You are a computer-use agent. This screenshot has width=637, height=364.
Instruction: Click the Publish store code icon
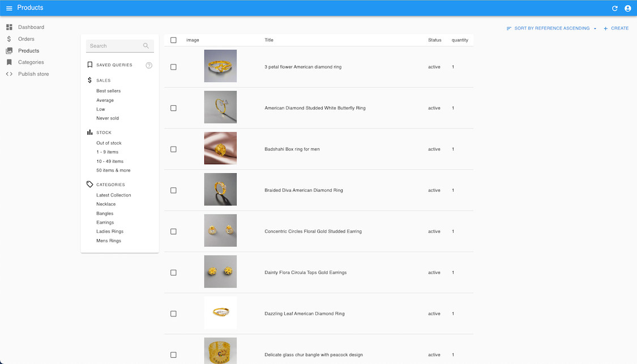pos(9,74)
